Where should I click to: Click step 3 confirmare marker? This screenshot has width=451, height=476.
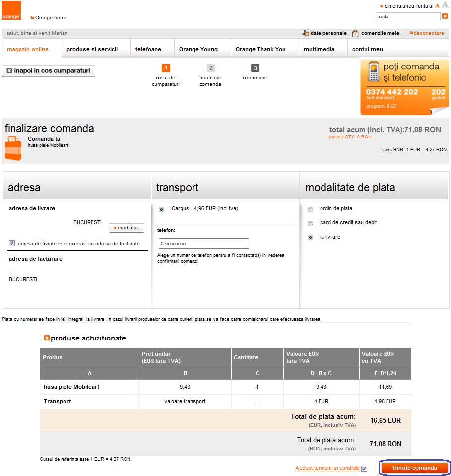coord(255,68)
